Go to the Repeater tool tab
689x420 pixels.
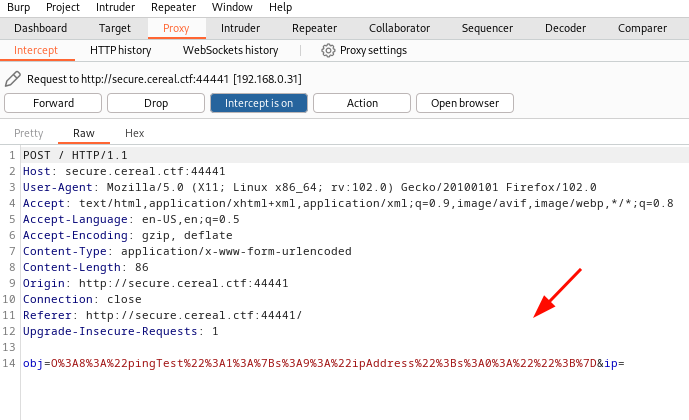click(315, 28)
